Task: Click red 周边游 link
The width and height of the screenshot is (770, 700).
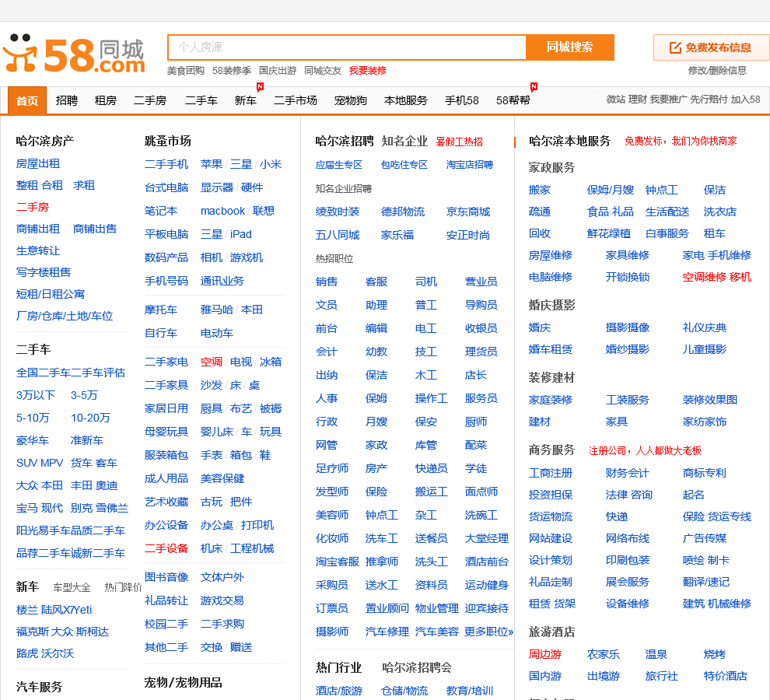Action: click(545, 654)
